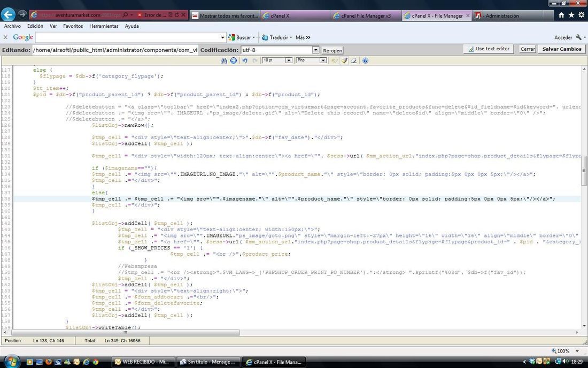Switch to the Mostrar todos mis favoritos tab
588x368 pixels.
(225, 16)
